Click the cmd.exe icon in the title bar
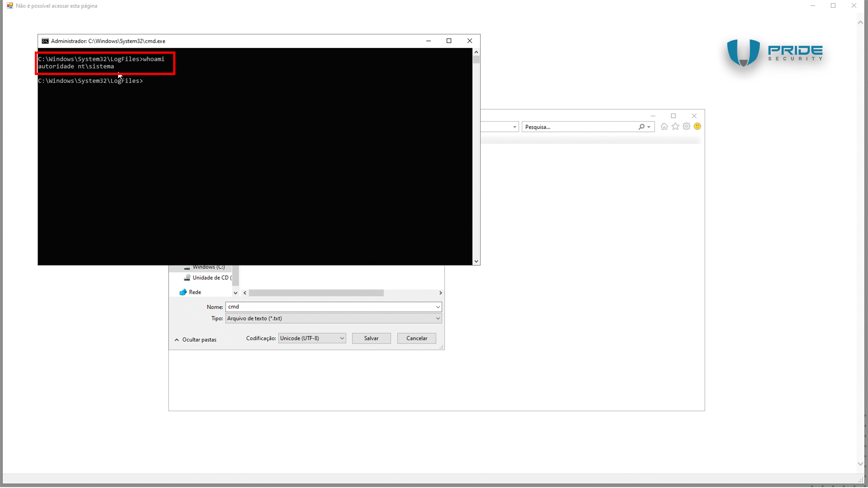The height and width of the screenshot is (488, 868). point(45,41)
